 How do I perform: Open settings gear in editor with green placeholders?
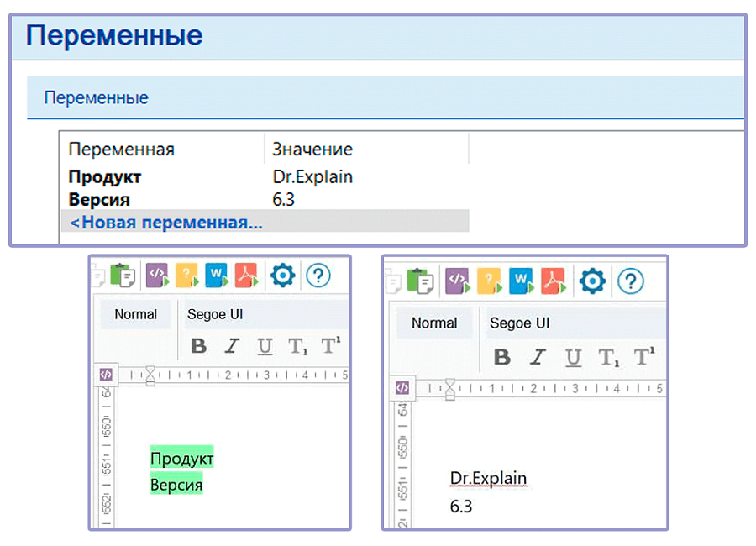pos(282,276)
